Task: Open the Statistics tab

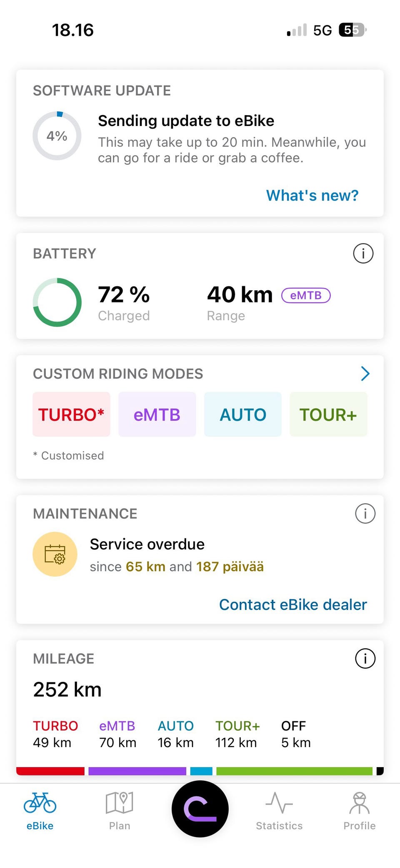Action: (279, 810)
